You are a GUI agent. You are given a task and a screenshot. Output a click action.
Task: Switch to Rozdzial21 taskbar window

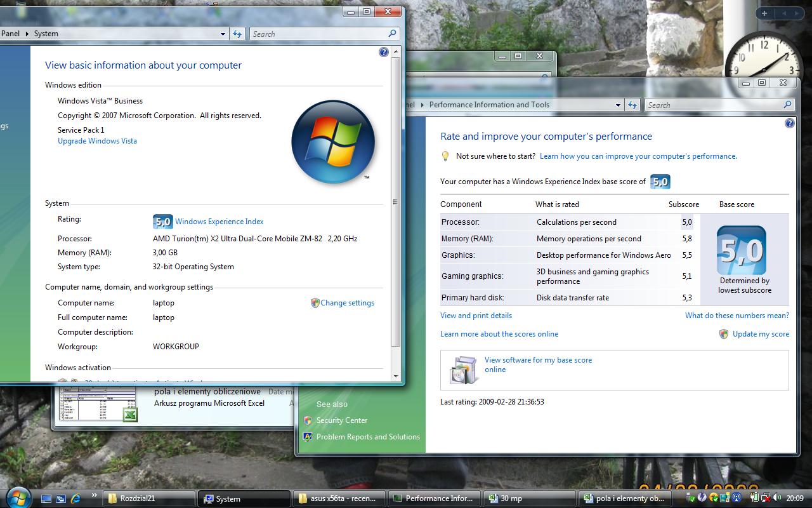click(x=150, y=498)
